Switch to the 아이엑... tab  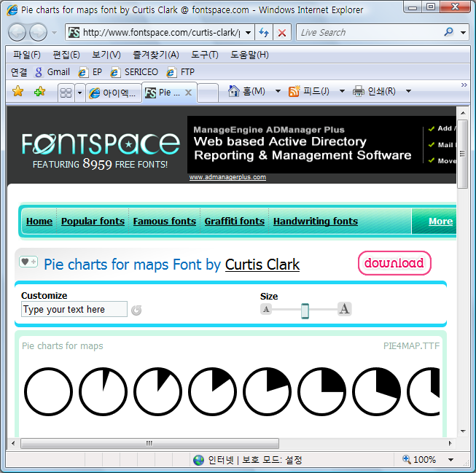[x=114, y=93]
